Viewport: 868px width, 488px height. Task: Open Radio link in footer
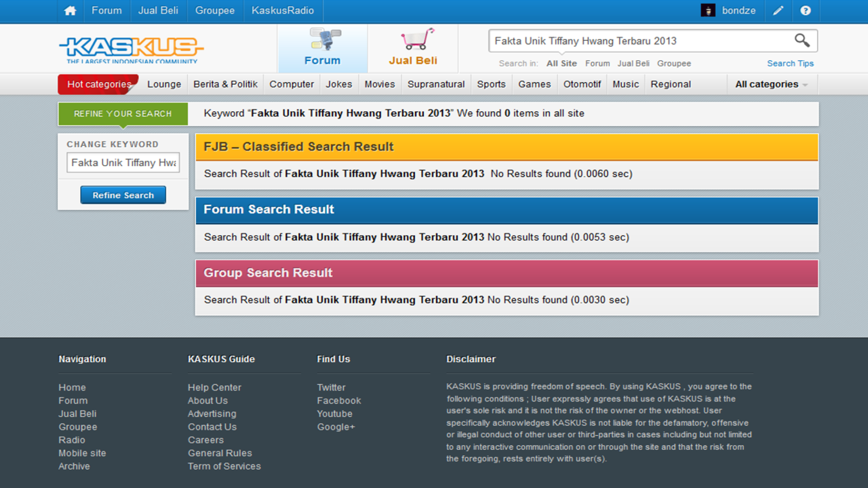click(72, 440)
